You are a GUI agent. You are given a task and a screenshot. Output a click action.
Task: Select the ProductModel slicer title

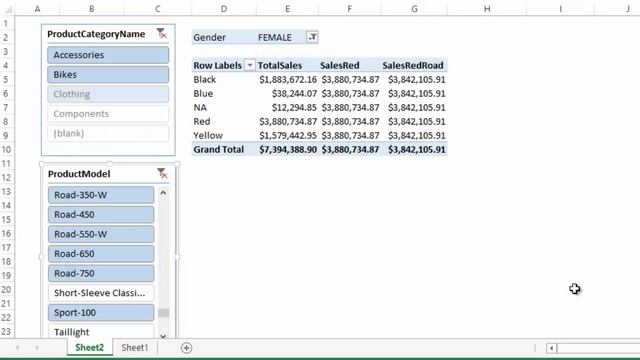point(79,174)
